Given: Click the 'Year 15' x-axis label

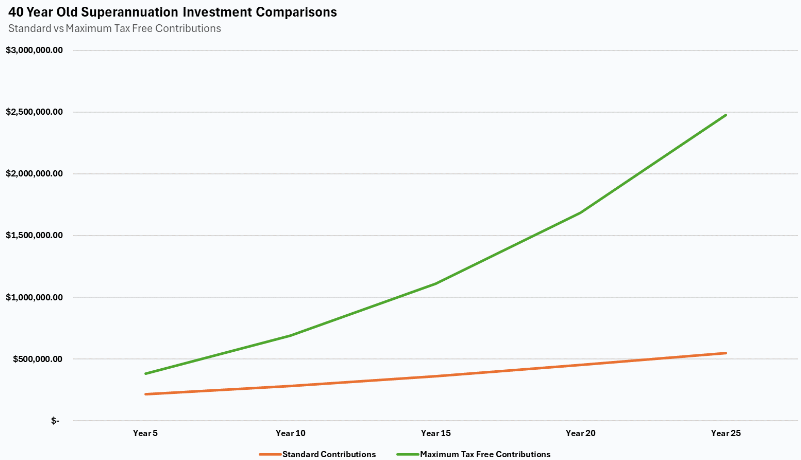Looking at the screenshot, I should [x=435, y=433].
